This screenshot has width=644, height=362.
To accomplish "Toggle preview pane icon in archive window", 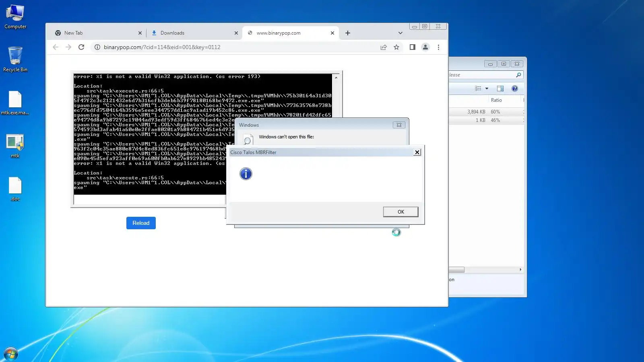I will 500,88.
